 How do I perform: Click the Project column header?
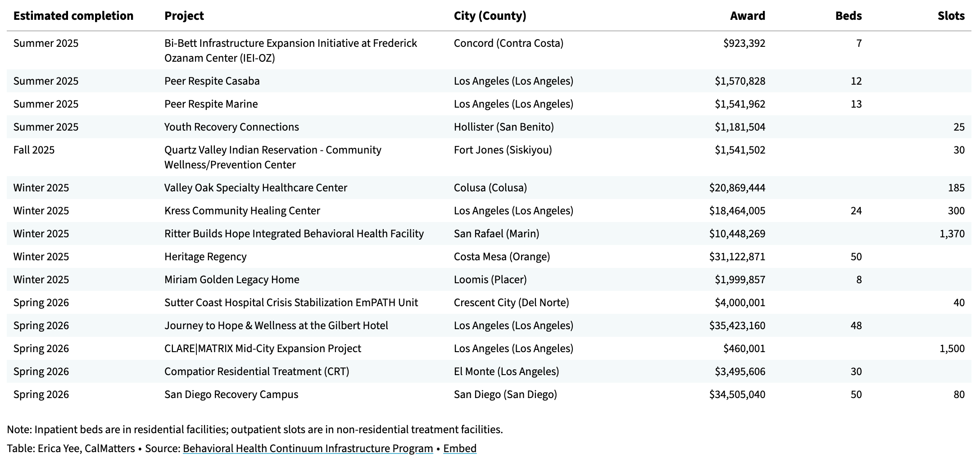184,16
